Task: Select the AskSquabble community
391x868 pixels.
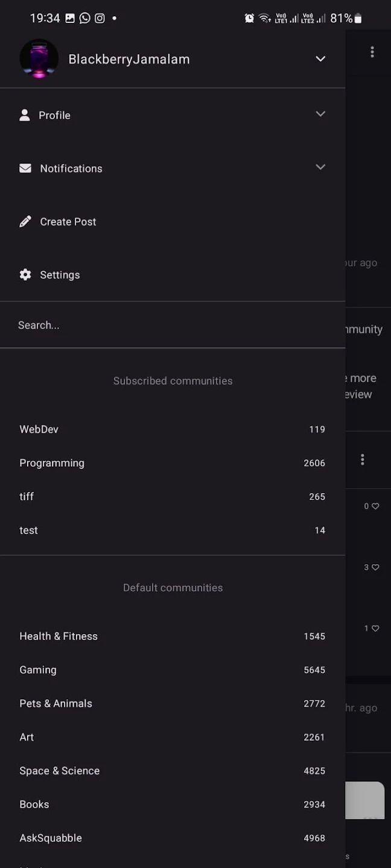Action: tap(51, 838)
